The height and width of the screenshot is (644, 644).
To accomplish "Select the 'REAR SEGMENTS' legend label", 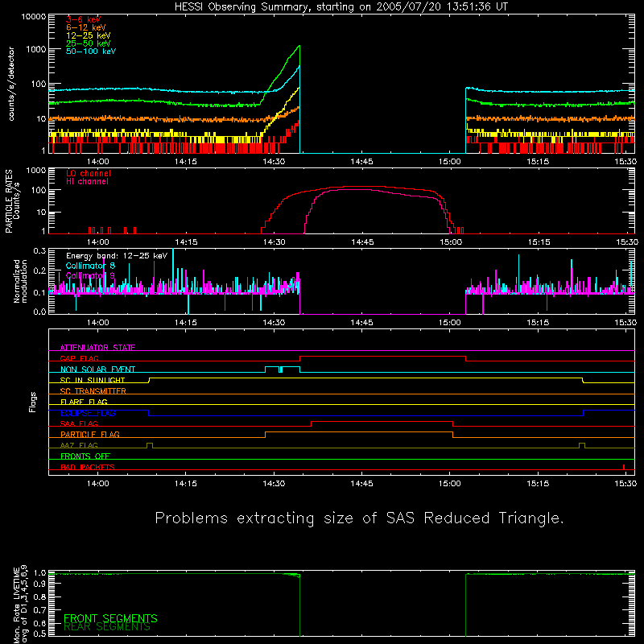I will 107,627.
